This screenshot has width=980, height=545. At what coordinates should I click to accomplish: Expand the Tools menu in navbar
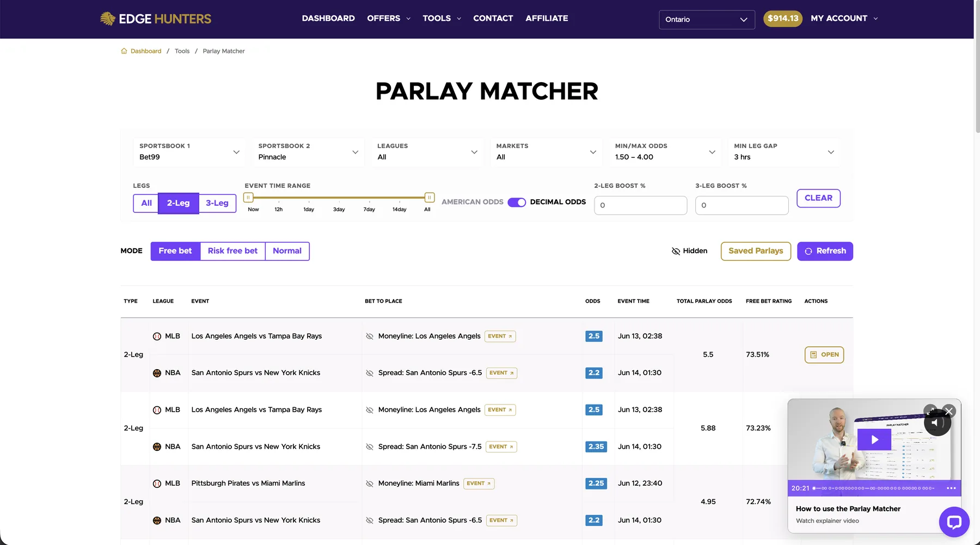(442, 19)
